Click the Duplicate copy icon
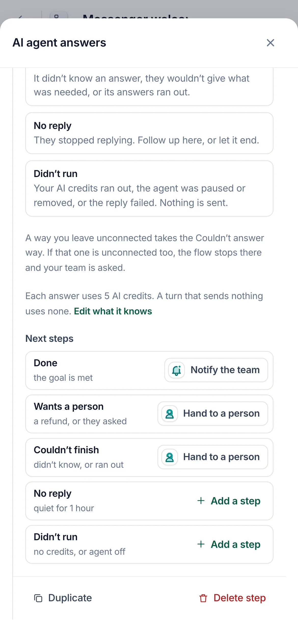 (38, 598)
